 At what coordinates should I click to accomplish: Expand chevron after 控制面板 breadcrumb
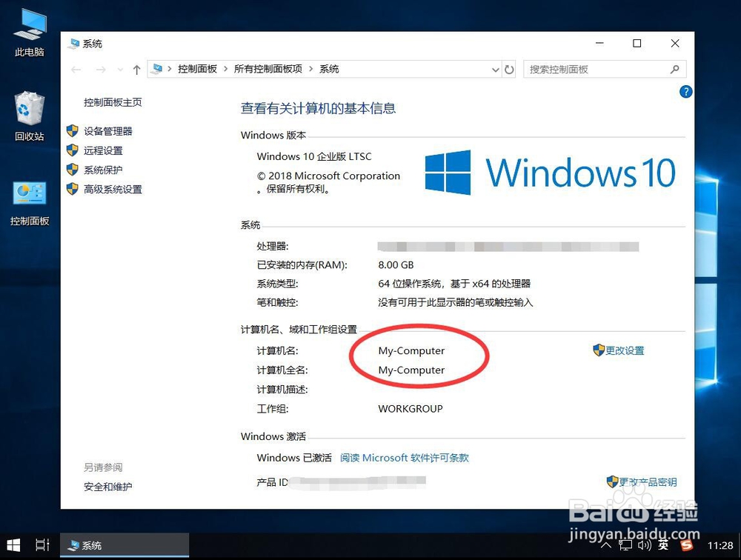[225, 69]
